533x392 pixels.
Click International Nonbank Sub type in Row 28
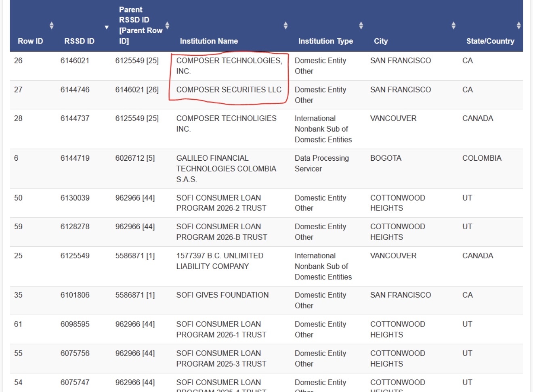323,129
